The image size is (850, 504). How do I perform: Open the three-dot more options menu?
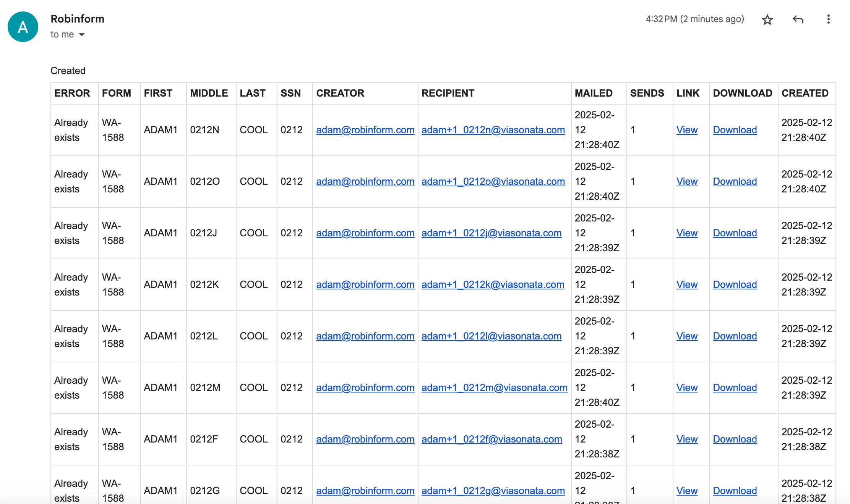coord(828,19)
